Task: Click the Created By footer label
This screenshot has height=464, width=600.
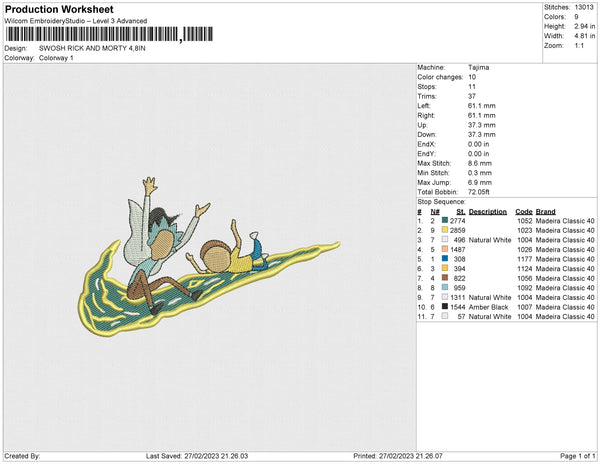Action: (x=22, y=456)
